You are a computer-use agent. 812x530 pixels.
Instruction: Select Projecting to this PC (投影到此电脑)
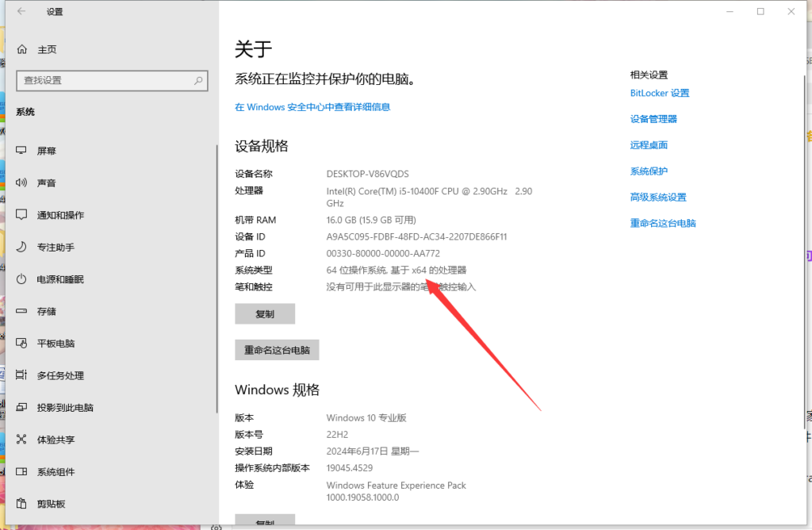coord(65,408)
